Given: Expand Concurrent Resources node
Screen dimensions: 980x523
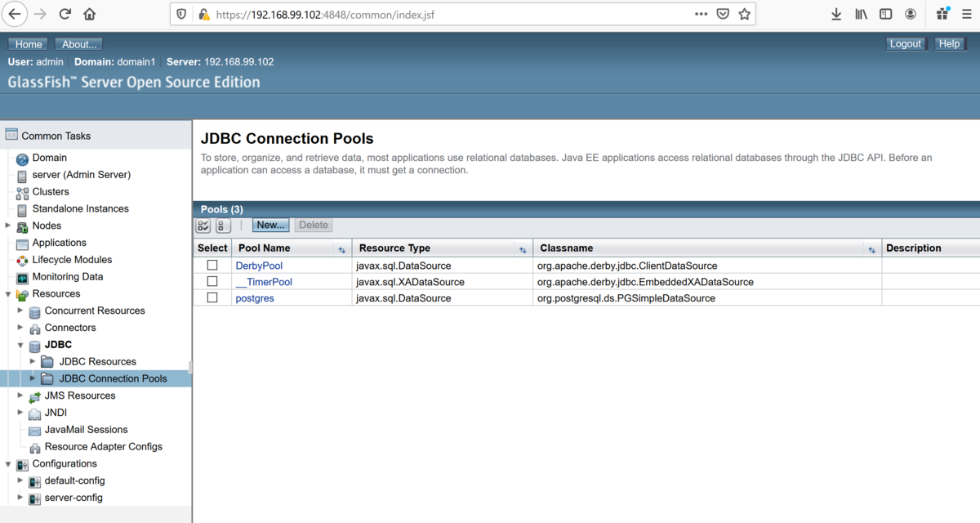Looking at the screenshot, I should coord(20,311).
